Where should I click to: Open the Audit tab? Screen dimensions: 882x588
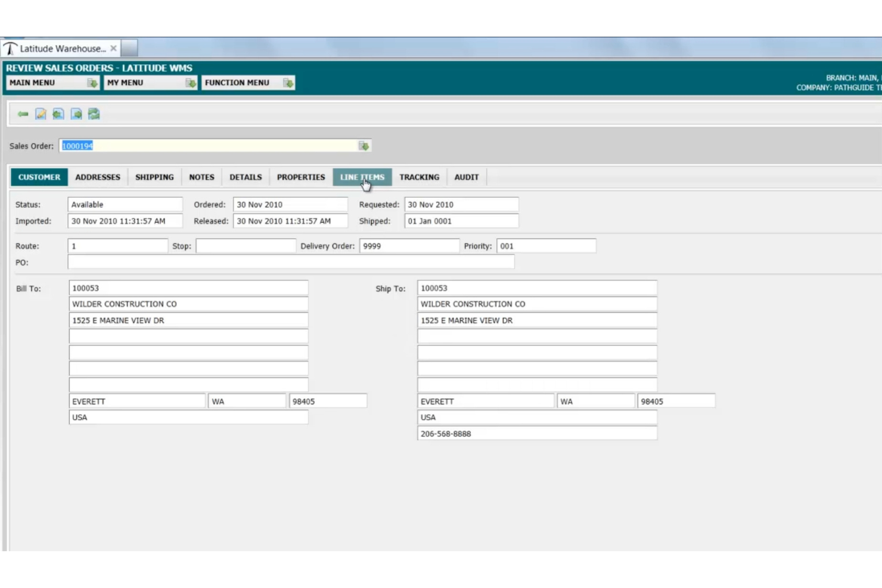point(466,177)
